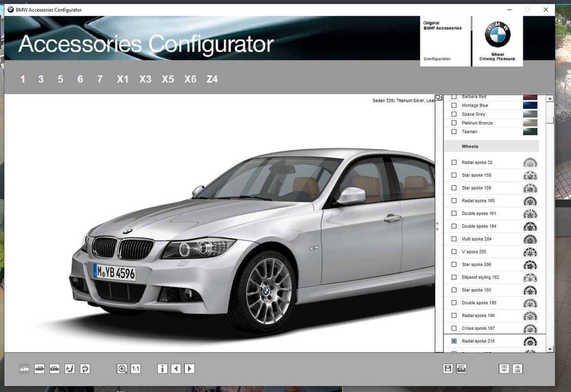The image size is (571, 392).
Task: Click the V spoke 285 wheel thumbnail
Action: click(x=530, y=252)
